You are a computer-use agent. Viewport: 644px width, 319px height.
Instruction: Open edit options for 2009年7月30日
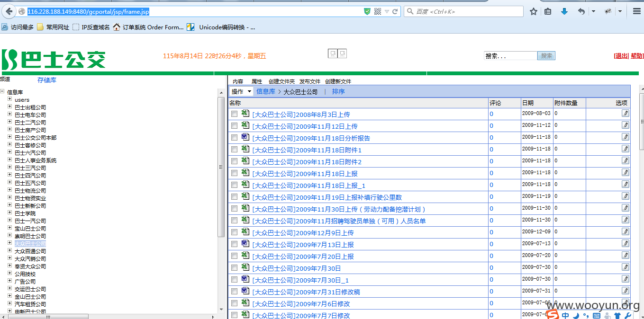click(626, 267)
